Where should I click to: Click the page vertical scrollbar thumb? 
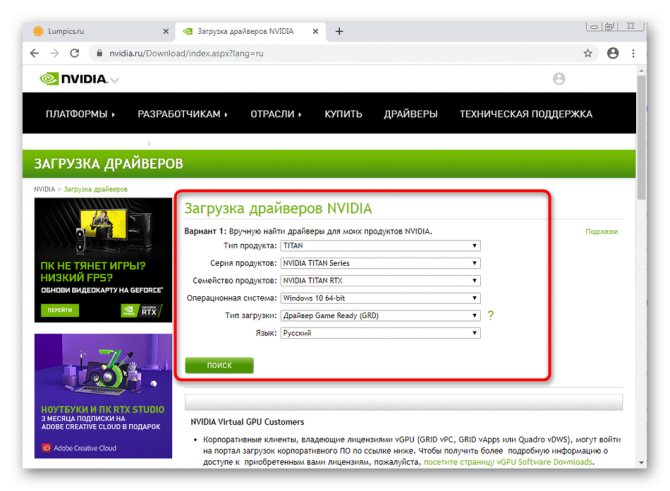641,137
